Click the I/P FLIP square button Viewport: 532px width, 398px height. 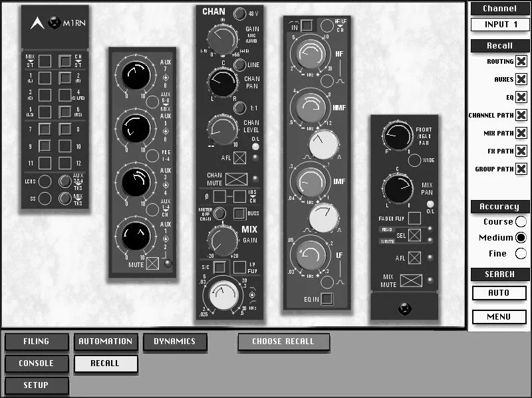(239, 267)
